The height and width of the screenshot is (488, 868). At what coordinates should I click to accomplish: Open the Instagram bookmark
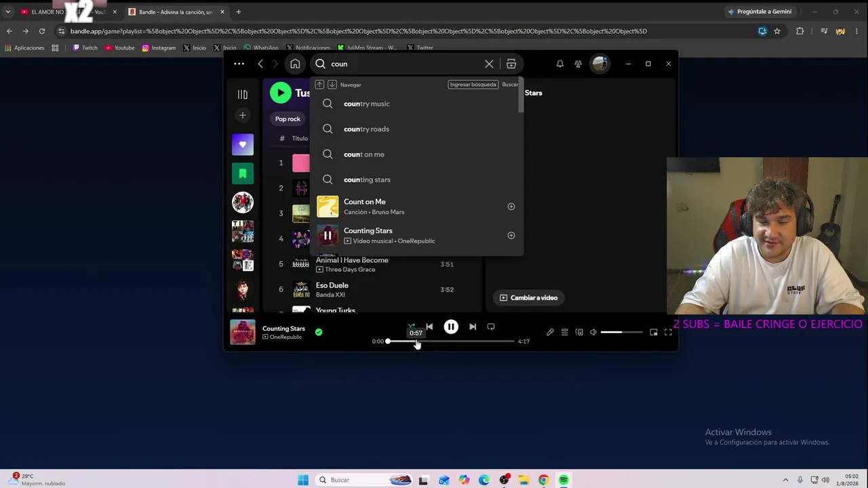159,48
